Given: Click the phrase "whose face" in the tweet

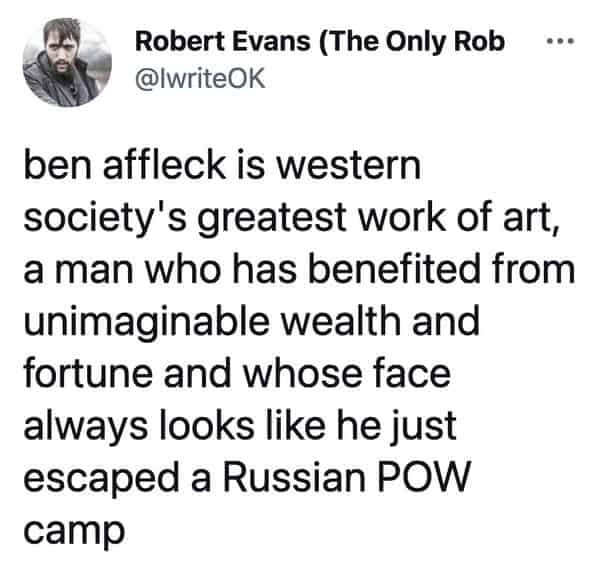Looking at the screenshot, I should click(347, 372).
